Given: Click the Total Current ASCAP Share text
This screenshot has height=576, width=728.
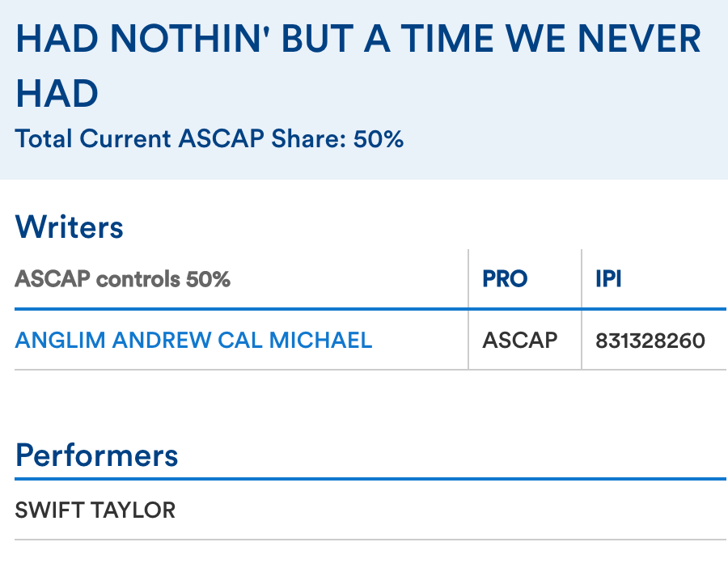Looking at the screenshot, I should click(x=209, y=139).
